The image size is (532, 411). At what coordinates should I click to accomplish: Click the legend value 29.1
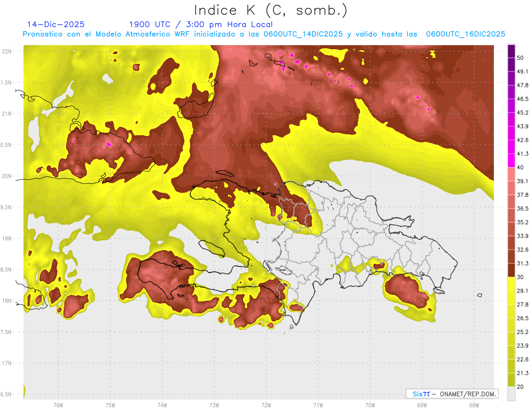click(x=522, y=290)
